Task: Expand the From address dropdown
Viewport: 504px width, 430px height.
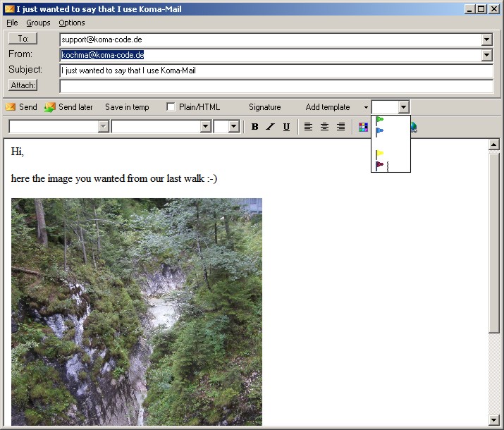Action: 486,55
